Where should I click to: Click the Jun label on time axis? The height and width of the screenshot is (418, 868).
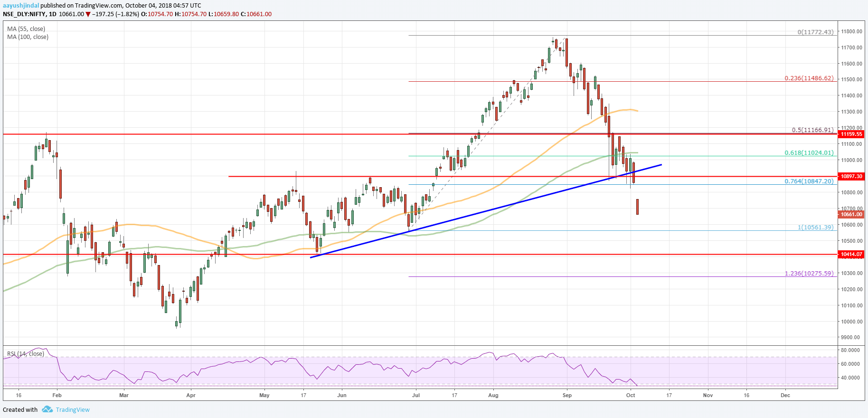click(342, 395)
